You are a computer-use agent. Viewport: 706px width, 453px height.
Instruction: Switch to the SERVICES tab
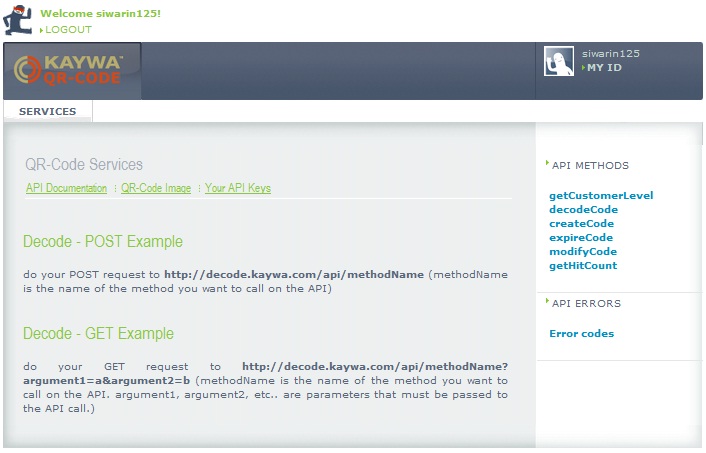48,111
